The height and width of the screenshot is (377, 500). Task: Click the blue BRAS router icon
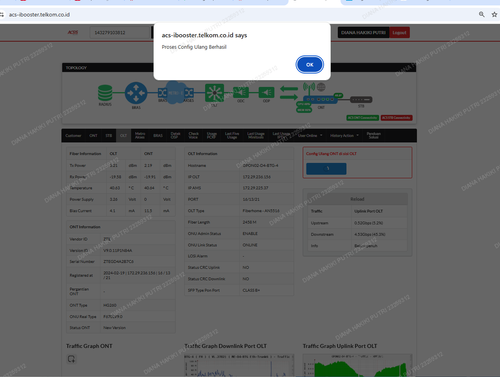[x=136, y=93]
